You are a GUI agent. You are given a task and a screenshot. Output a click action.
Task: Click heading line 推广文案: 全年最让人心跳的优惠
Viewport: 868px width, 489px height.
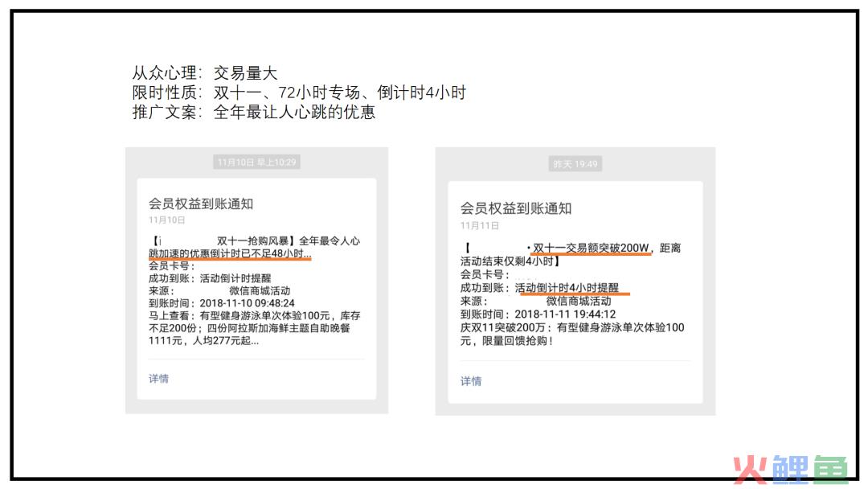point(253,112)
